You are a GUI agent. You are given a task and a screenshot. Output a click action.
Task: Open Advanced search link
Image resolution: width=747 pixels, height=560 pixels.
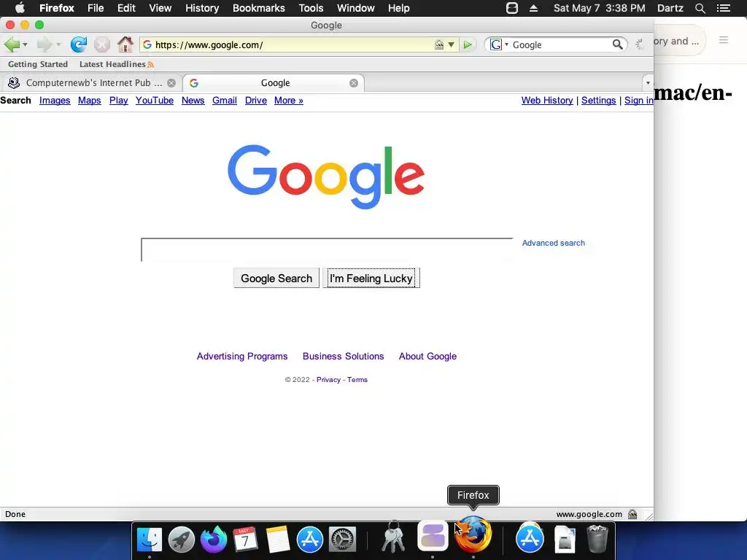point(553,243)
